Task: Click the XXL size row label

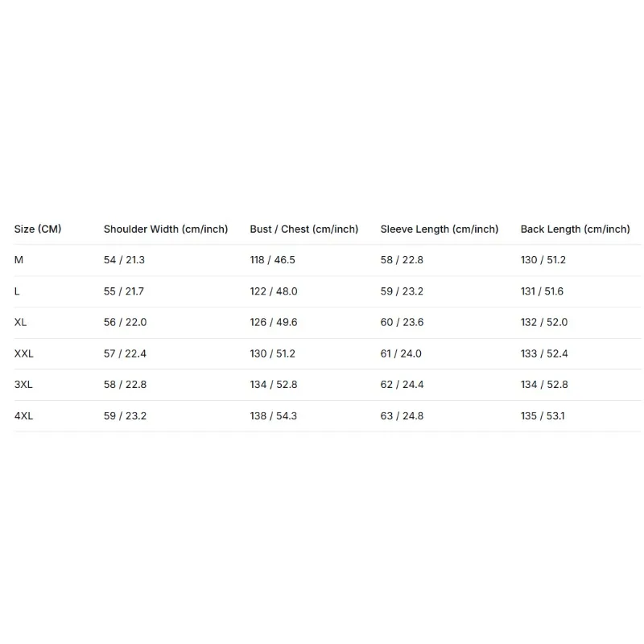Action: [x=24, y=353]
